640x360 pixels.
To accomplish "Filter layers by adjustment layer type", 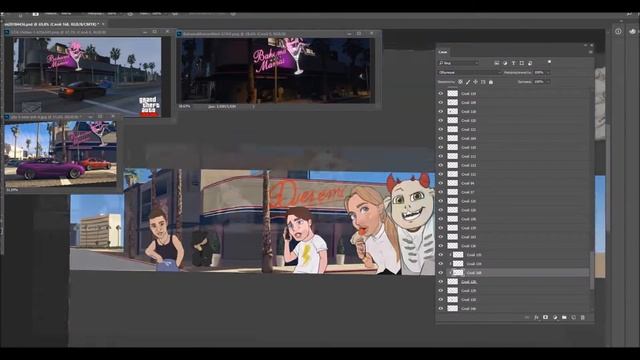I will point(505,63).
